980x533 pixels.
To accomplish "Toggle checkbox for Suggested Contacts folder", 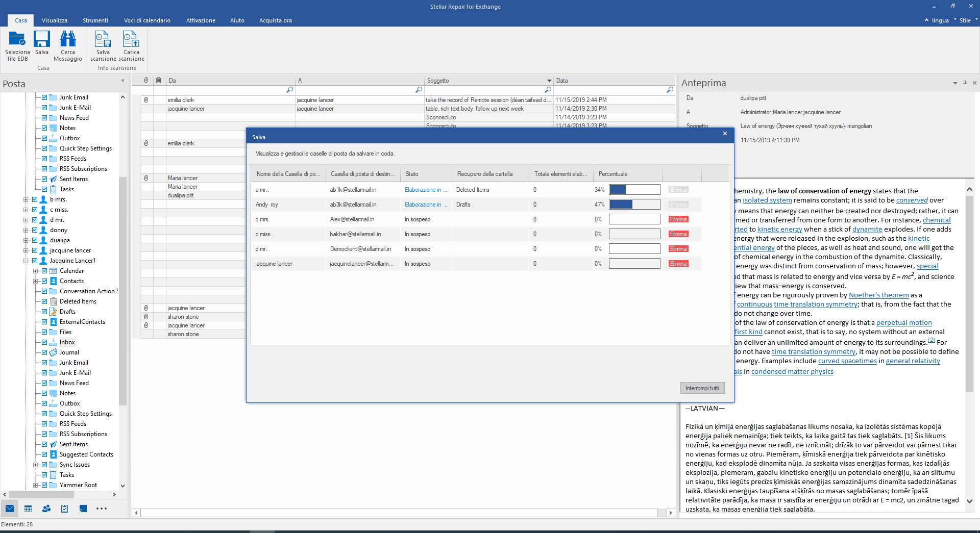I will click(x=44, y=454).
